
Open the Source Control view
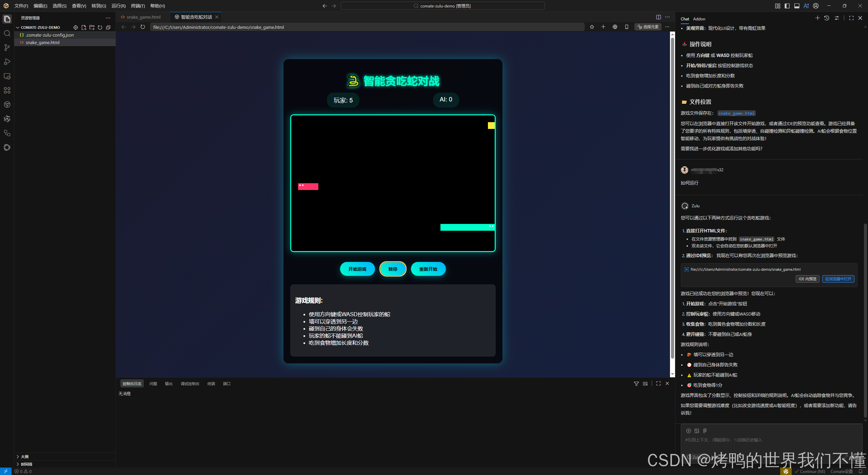point(7,47)
